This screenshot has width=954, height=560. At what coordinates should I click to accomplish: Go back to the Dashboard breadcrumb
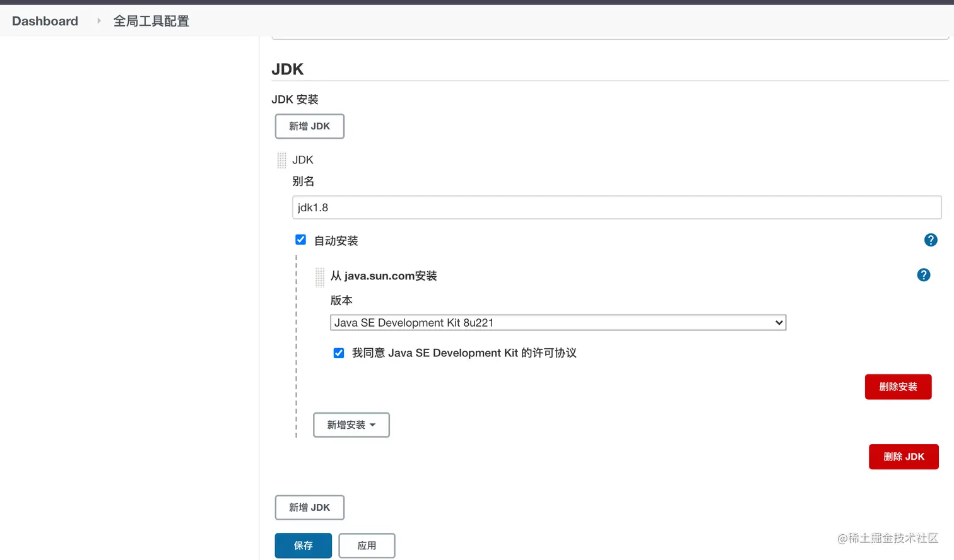coord(44,20)
